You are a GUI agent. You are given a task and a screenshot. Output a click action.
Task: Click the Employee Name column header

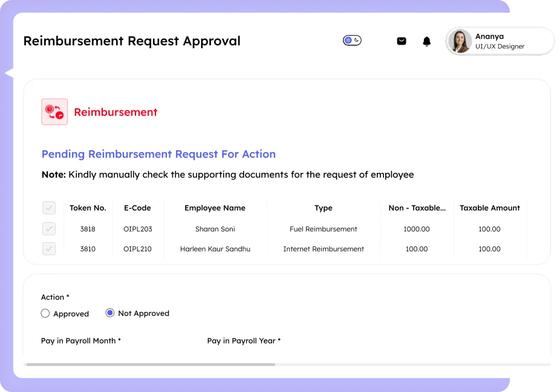click(x=215, y=208)
